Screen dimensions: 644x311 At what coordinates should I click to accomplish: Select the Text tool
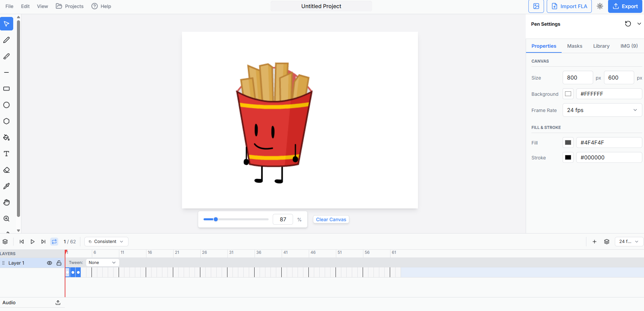(x=6, y=154)
